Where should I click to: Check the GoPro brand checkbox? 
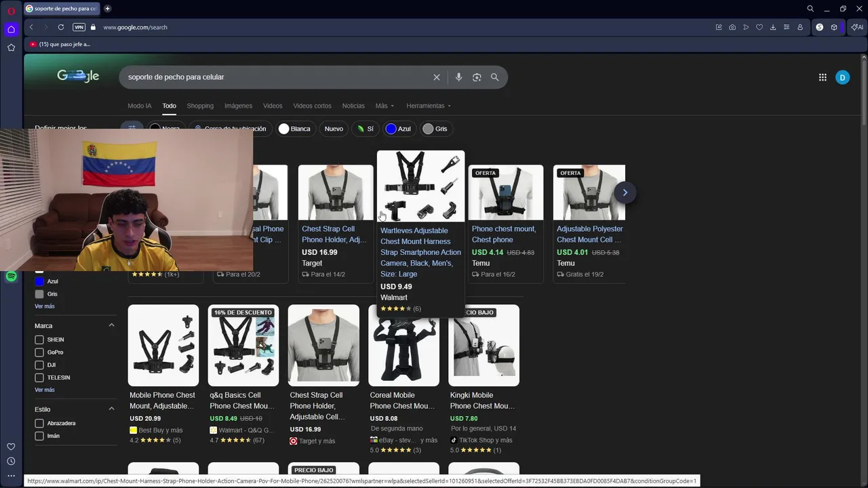point(39,352)
